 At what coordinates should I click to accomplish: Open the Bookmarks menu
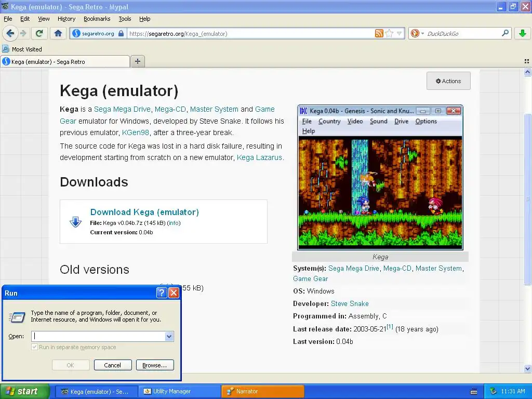tap(97, 19)
